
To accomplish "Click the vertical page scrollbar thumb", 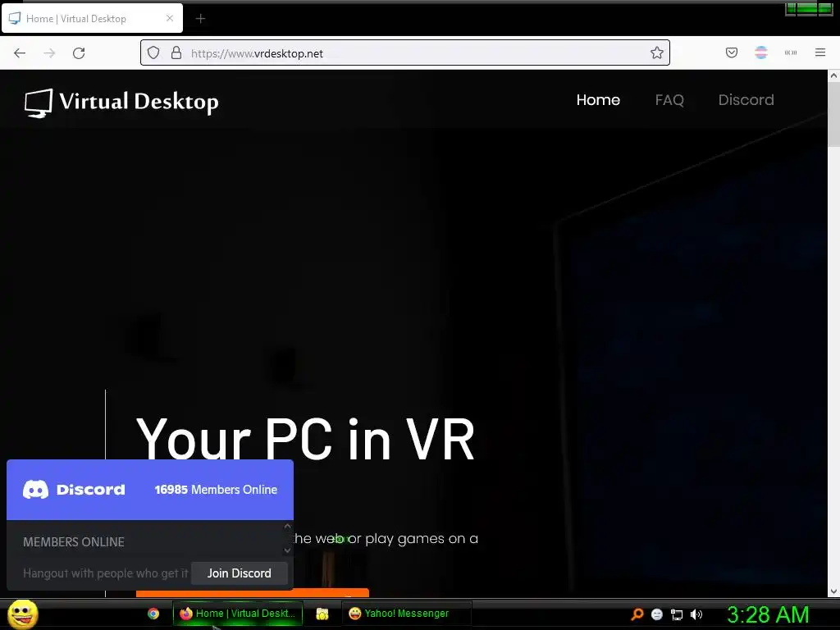I will 833,114.
